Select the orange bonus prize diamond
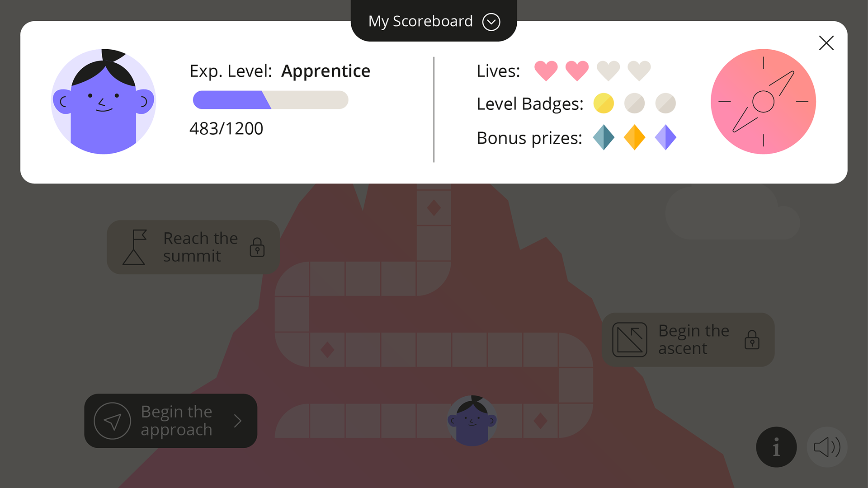The width and height of the screenshot is (868, 488). point(634,137)
